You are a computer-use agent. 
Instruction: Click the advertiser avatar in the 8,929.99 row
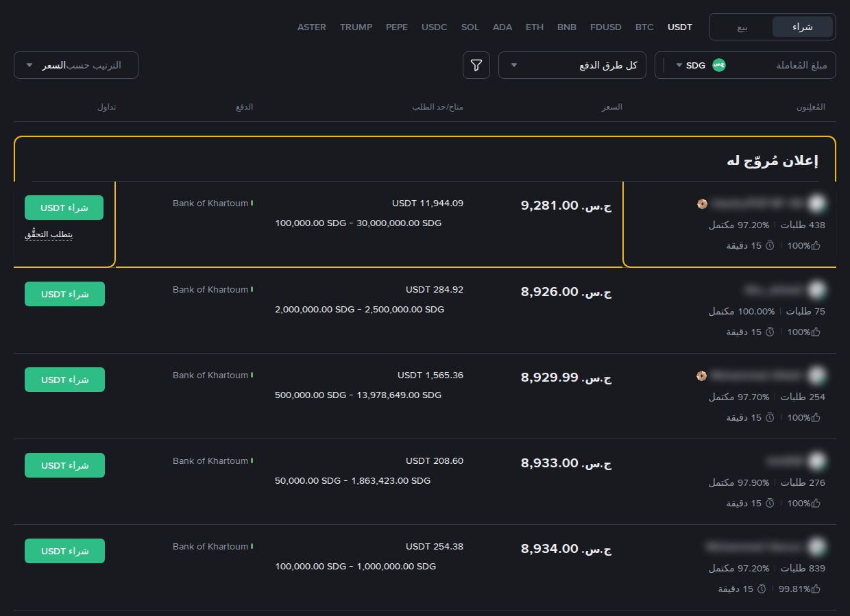(x=816, y=375)
